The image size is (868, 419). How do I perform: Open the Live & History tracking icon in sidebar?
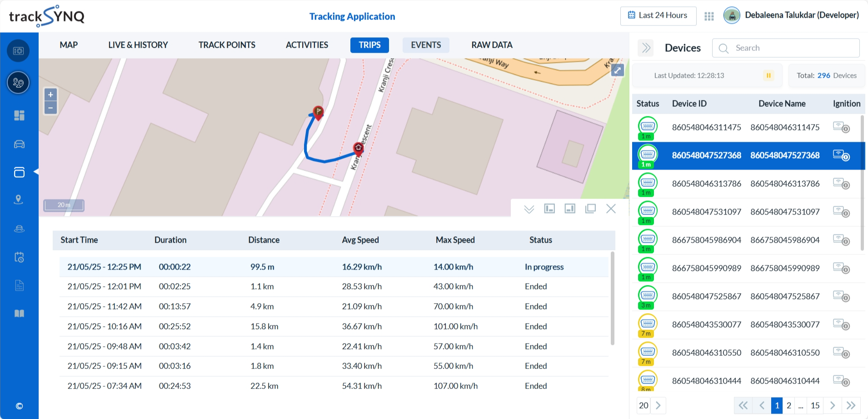point(18,83)
